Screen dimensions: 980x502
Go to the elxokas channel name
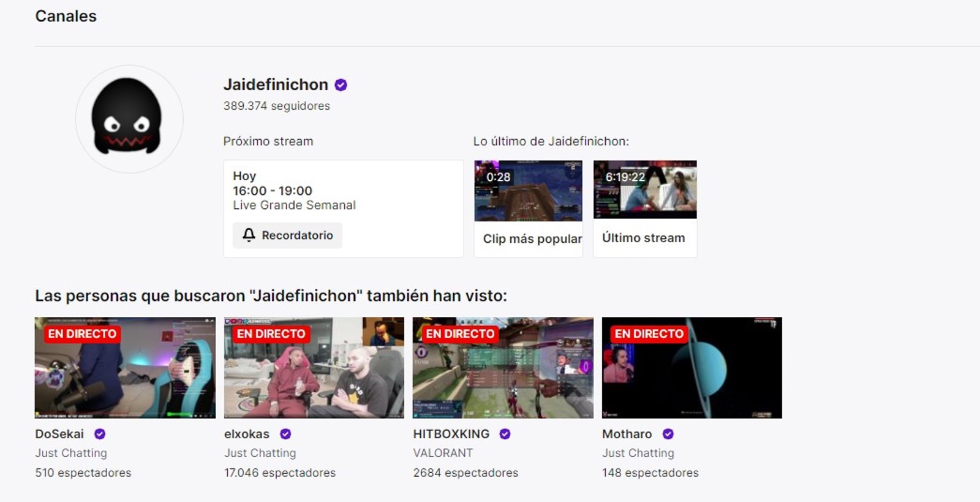point(247,434)
